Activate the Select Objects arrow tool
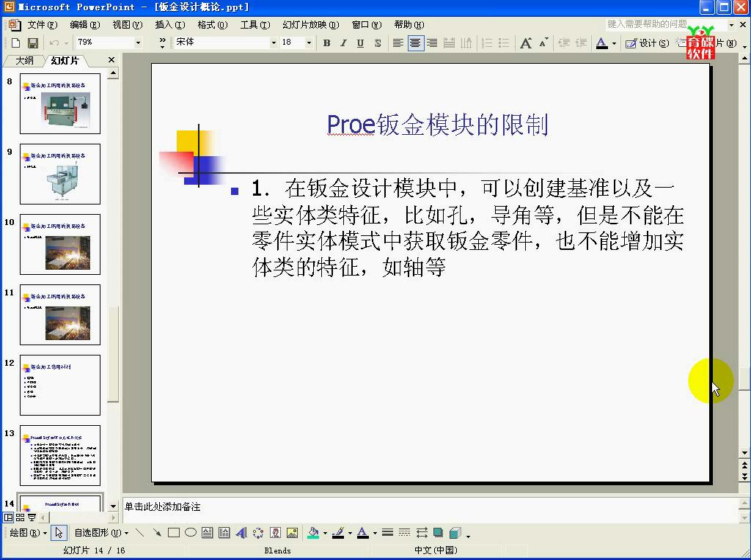751x560 pixels. pos(59,533)
